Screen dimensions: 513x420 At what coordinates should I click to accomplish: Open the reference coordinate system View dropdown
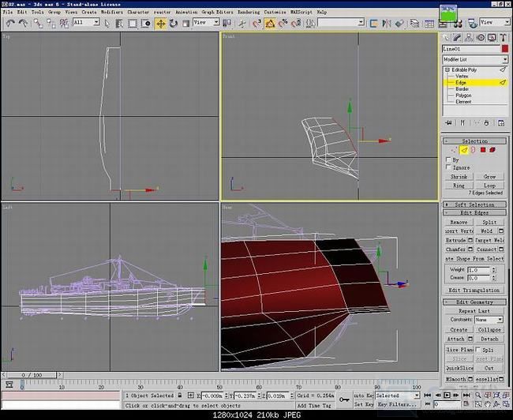(x=206, y=22)
